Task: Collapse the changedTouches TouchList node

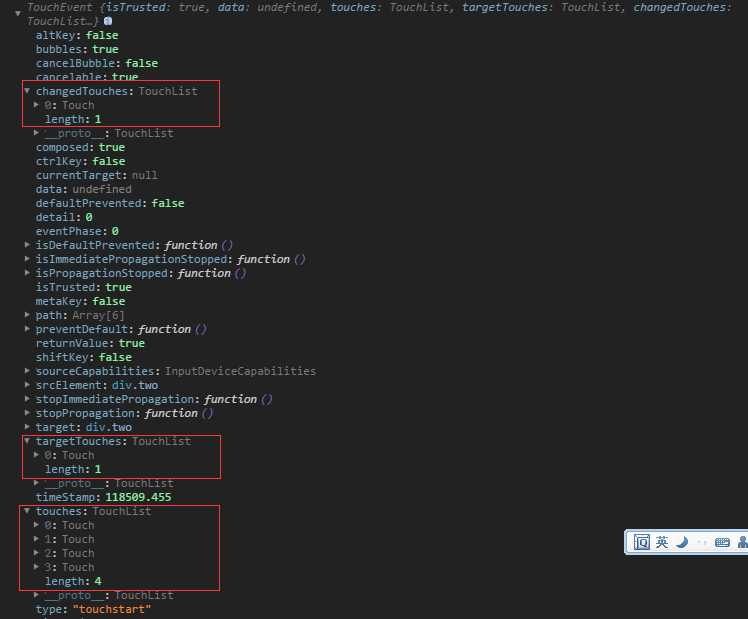Action: click(x=27, y=91)
